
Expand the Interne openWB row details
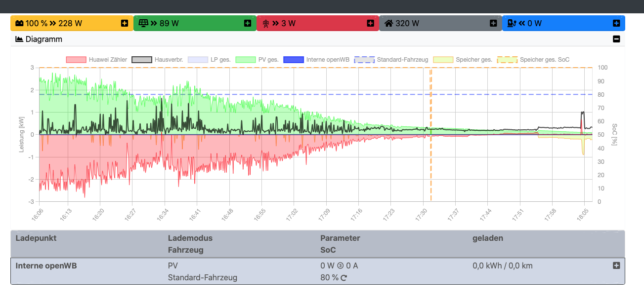(x=616, y=265)
